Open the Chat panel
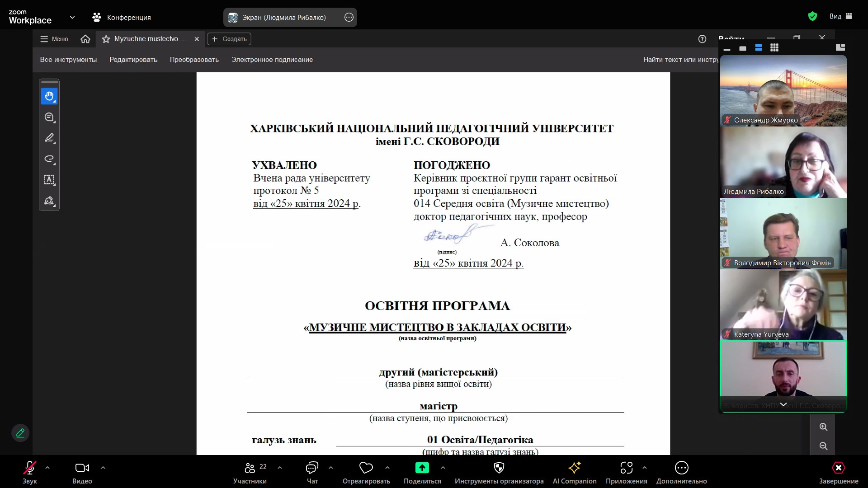This screenshot has width=868, height=488. [312, 472]
